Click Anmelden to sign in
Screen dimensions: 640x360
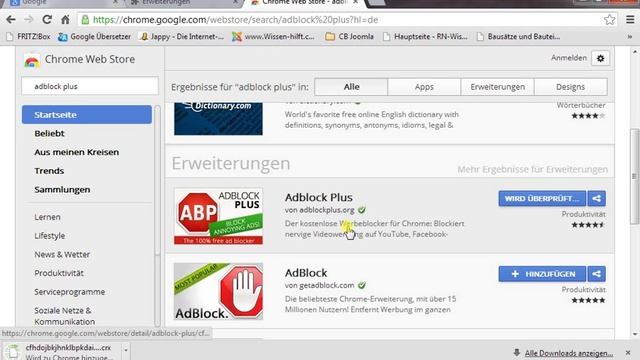click(569, 58)
